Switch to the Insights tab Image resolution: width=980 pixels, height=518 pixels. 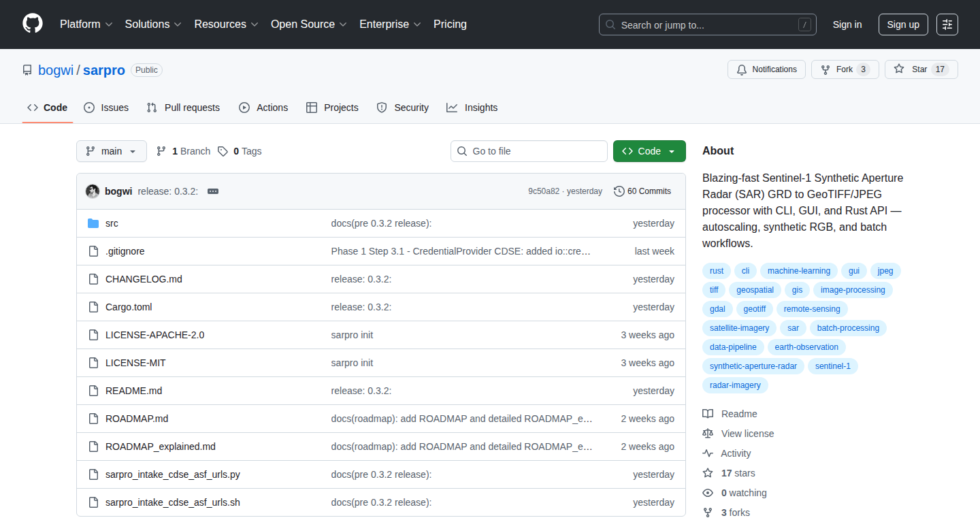point(472,108)
